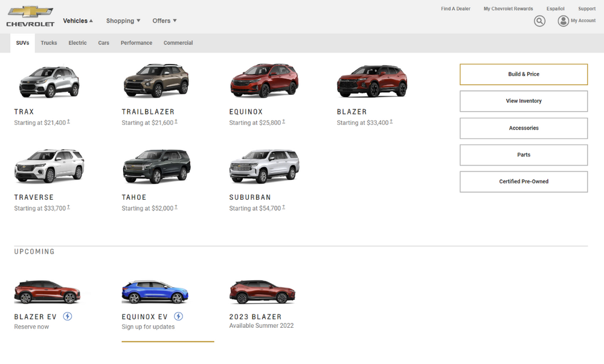Click footnote icon beside Blazer price
The height and width of the screenshot is (364, 604).
pyautogui.click(x=391, y=122)
